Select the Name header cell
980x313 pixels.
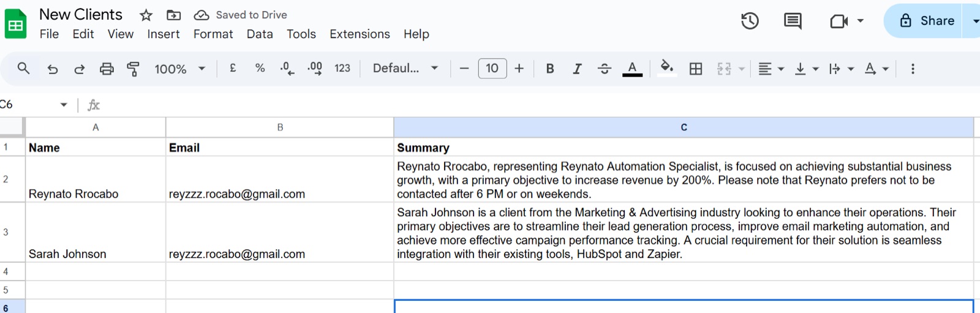tap(96, 148)
